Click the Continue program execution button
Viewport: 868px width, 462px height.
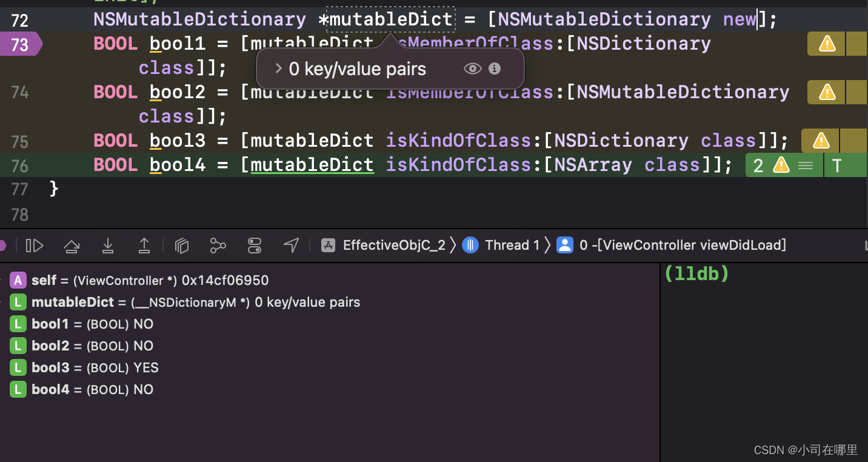(x=35, y=246)
